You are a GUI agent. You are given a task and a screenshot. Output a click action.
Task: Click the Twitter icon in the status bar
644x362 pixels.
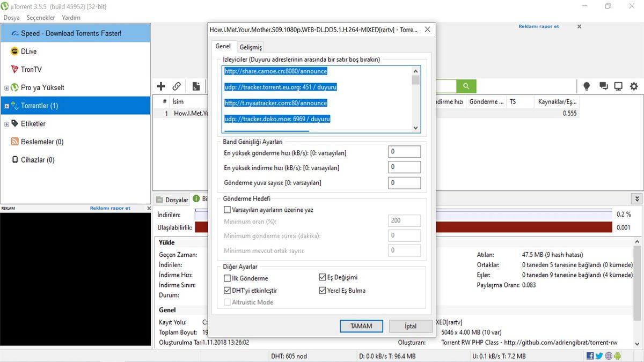pyautogui.click(x=599, y=355)
